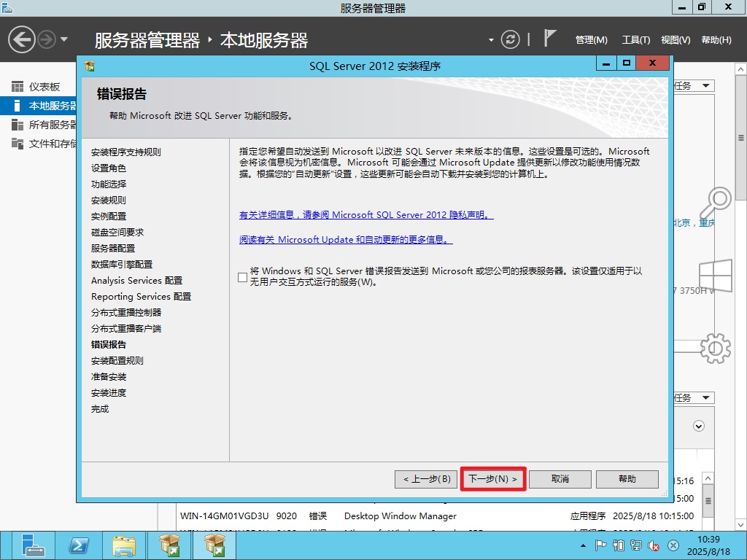The width and height of the screenshot is (747, 560).
Task: Click 安装配置规则 in the step list
Action: [x=117, y=360]
